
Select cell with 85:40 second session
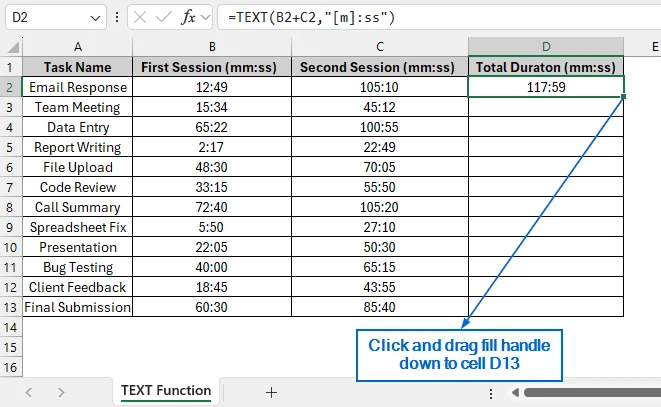(x=380, y=307)
